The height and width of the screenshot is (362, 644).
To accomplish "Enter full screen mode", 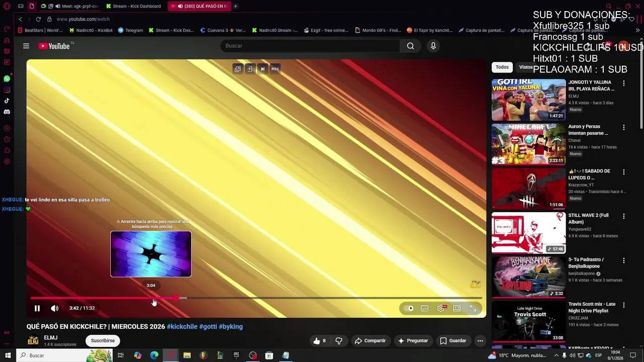I will click(473, 308).
